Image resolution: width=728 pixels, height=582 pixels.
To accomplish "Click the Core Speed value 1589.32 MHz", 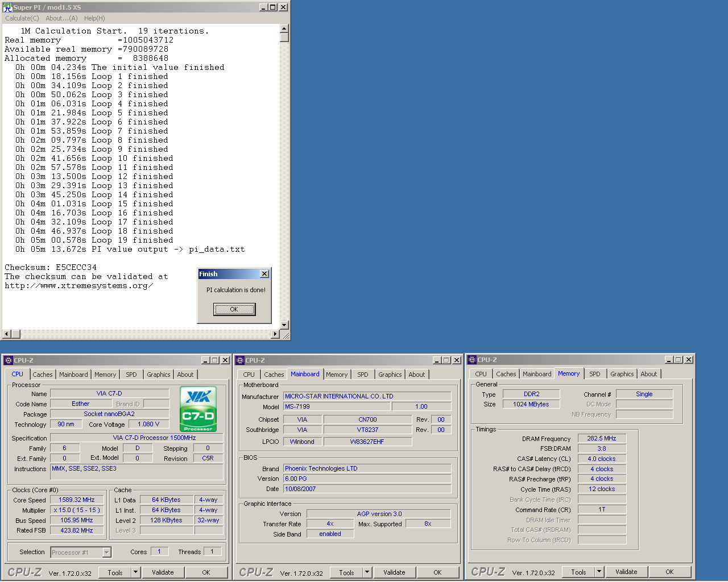I will (x=77, y=500).
